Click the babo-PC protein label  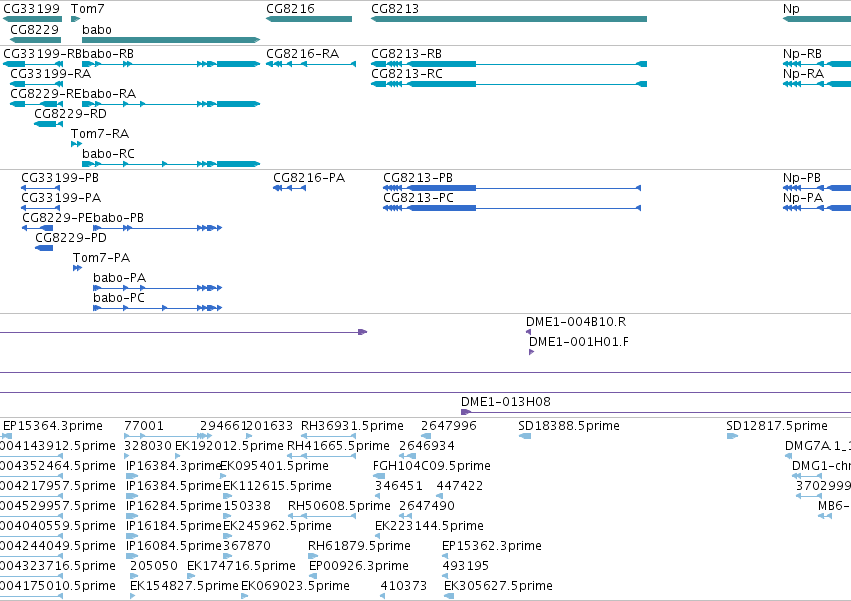pos(119,299)
